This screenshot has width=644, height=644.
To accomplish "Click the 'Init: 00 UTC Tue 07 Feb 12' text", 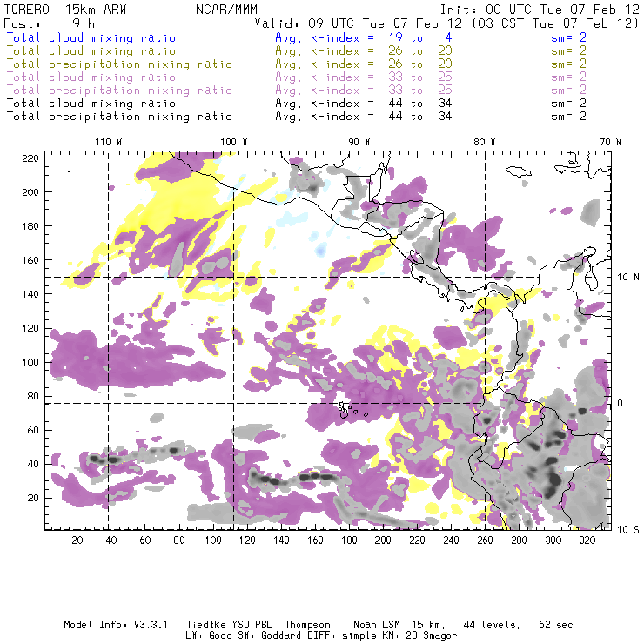I will click(540, 10).
